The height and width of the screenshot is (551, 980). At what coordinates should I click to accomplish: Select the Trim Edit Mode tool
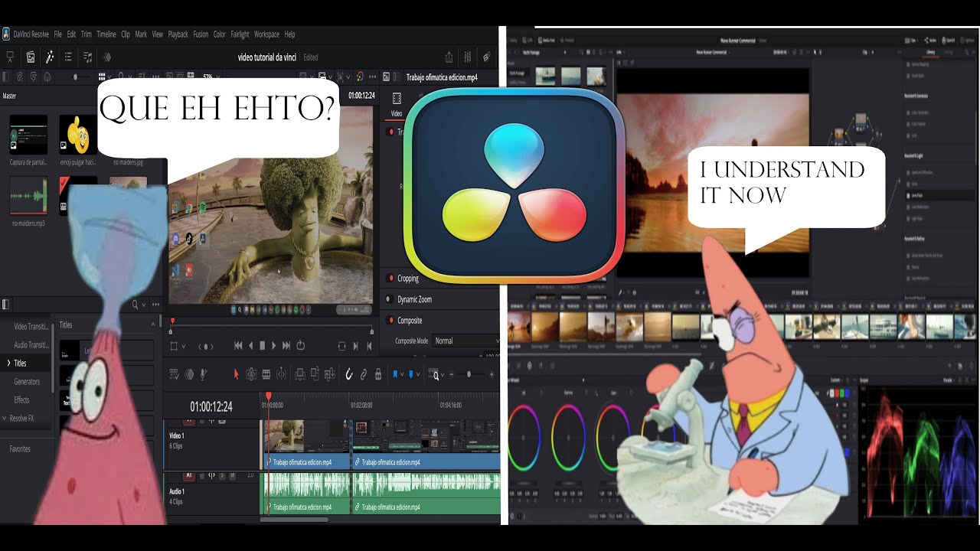click(251, 374)
